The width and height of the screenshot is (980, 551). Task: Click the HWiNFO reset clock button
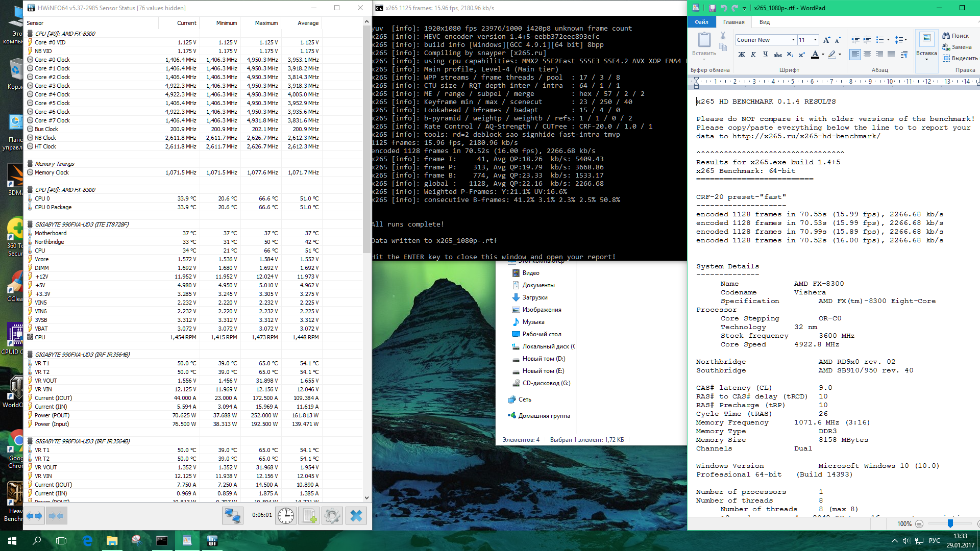click(286, 516)
